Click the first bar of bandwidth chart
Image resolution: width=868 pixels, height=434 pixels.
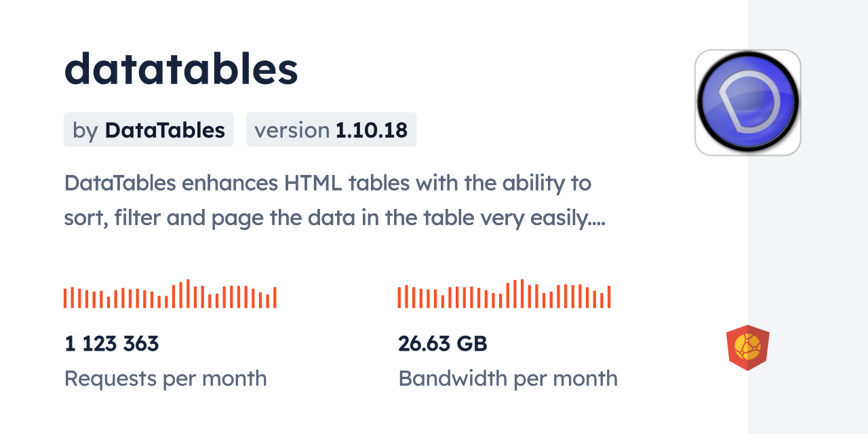click(399, 298)
